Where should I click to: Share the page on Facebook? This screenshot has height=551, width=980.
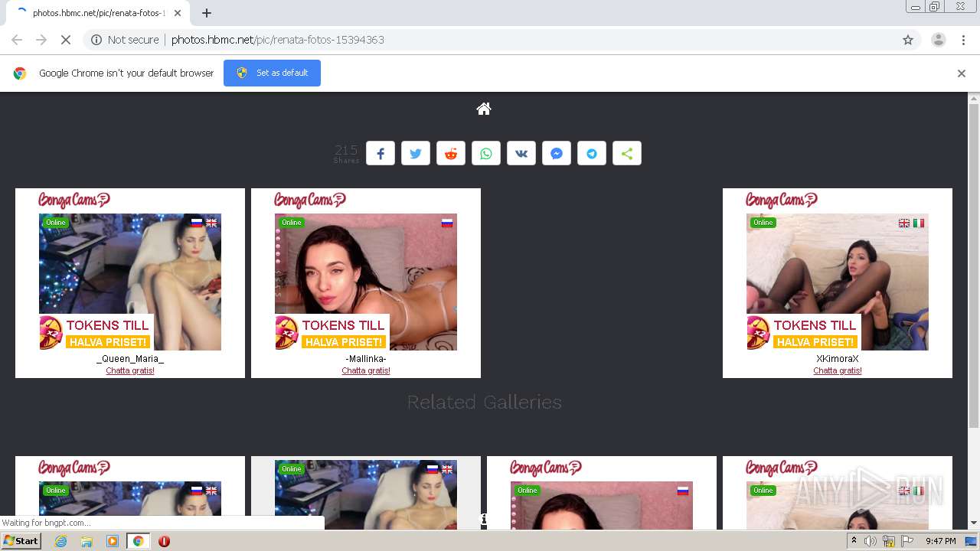coord(381,153)
